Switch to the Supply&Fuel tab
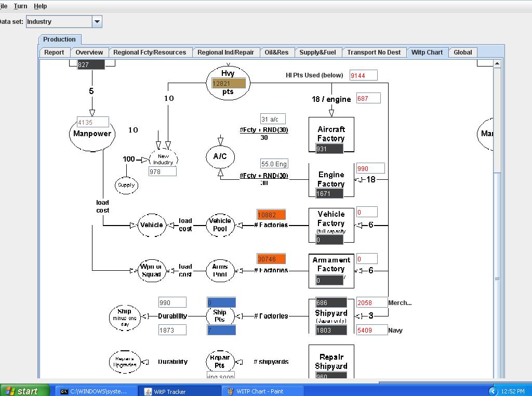The width and height of the screenshot is (532, 396). [317, 52]
